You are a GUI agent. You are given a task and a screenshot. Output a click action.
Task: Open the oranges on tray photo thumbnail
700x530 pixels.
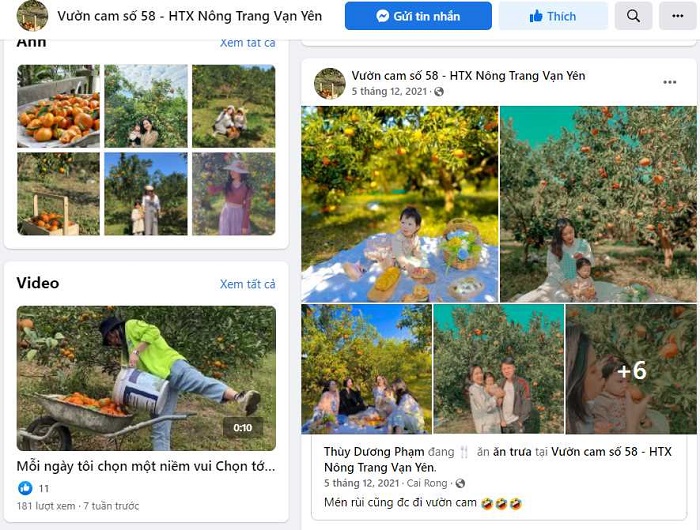click(x=58, y=106)
